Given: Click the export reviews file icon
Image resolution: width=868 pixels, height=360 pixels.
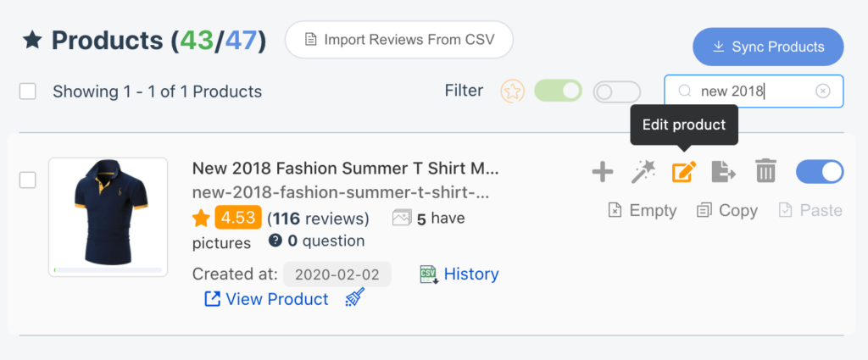Looking at the screenshot, I should [x=723, y=173].
